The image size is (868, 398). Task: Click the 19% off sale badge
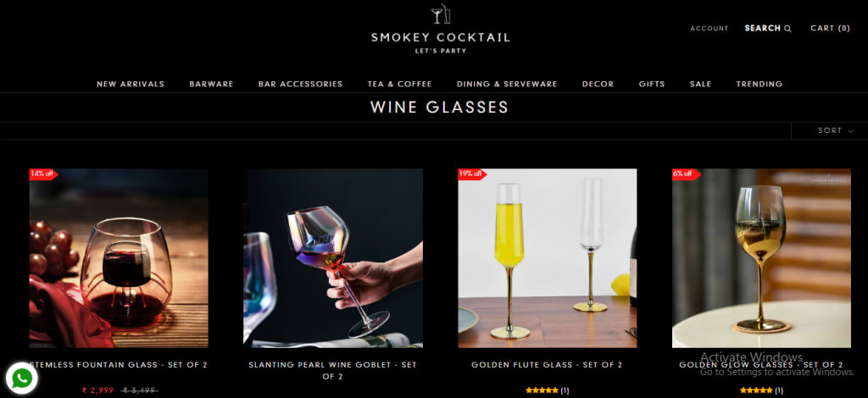(x=471, y=174)
